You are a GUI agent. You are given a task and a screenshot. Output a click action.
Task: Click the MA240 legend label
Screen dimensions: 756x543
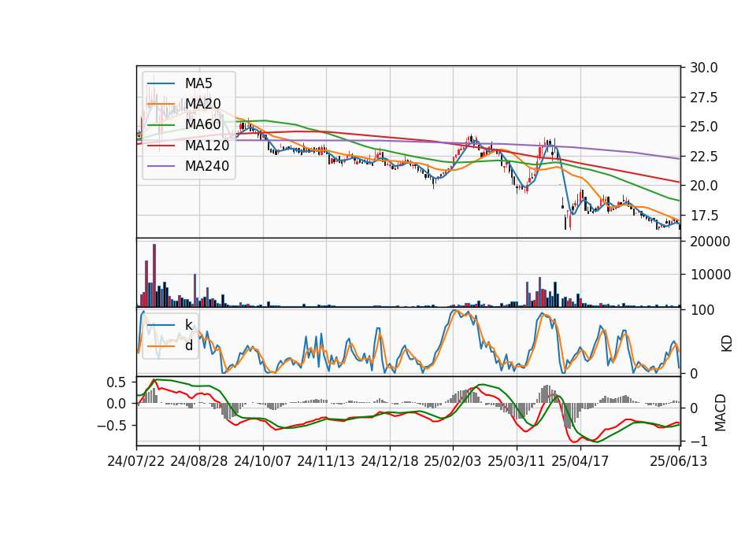pos(207,166)
